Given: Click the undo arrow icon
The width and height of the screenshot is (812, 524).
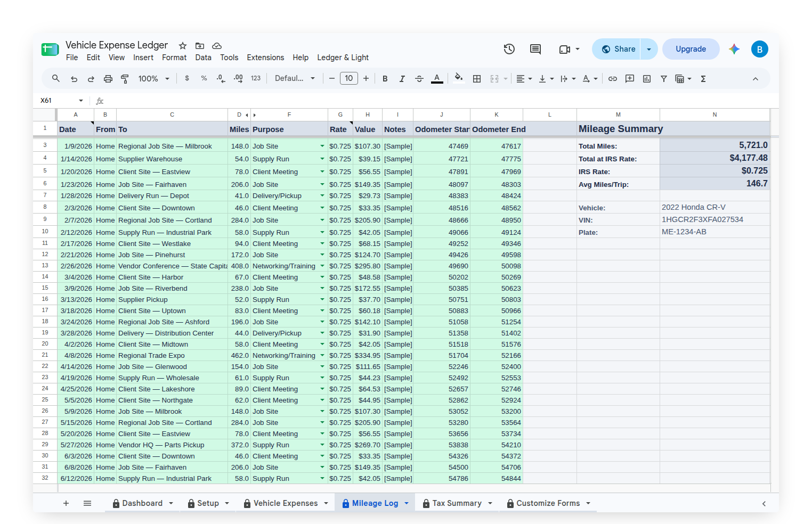Looking at the screenshot, I should [74, 79].
